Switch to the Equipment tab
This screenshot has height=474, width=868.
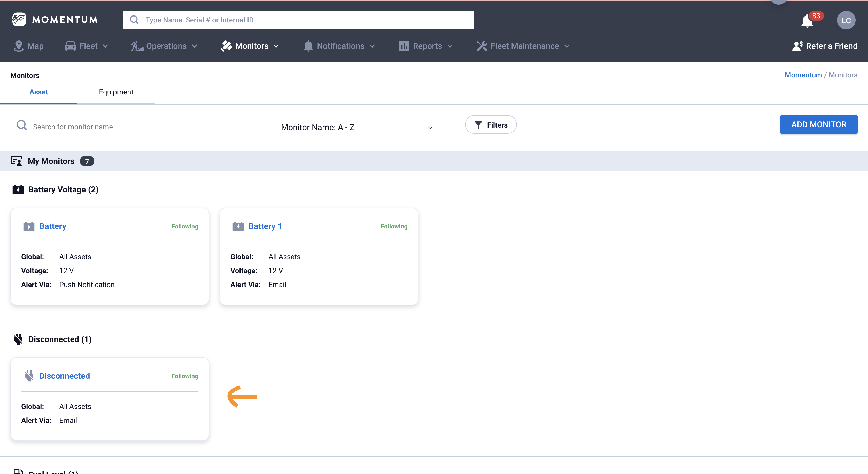(x=116, y=92)
